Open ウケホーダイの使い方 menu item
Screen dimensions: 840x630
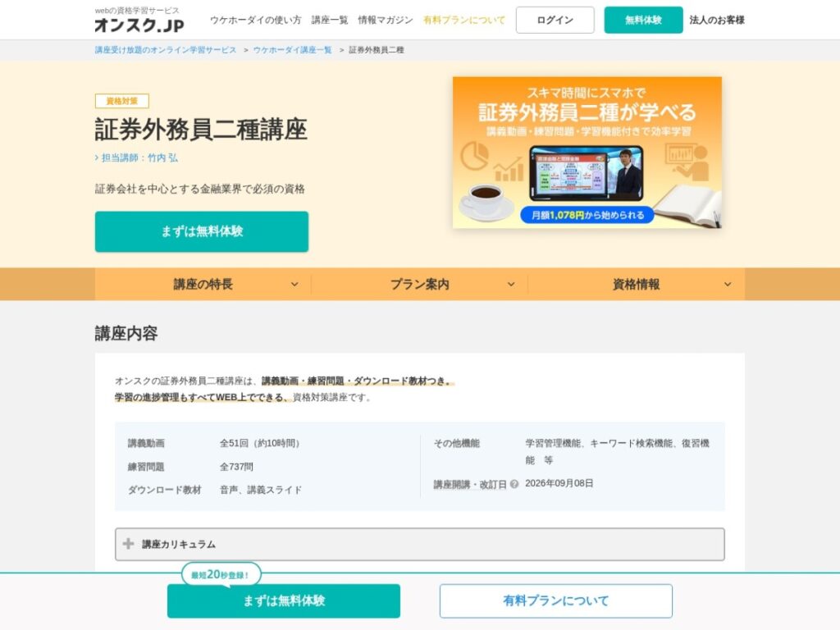point(256,20)
